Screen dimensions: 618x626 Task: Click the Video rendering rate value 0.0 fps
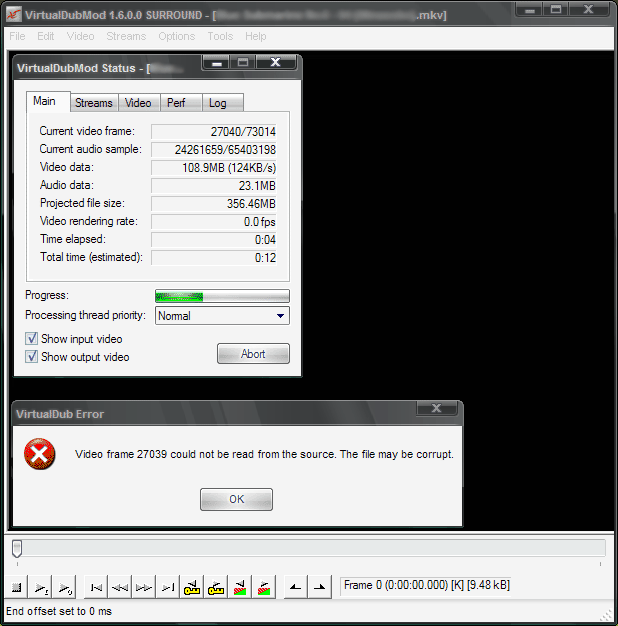point(214,222)
